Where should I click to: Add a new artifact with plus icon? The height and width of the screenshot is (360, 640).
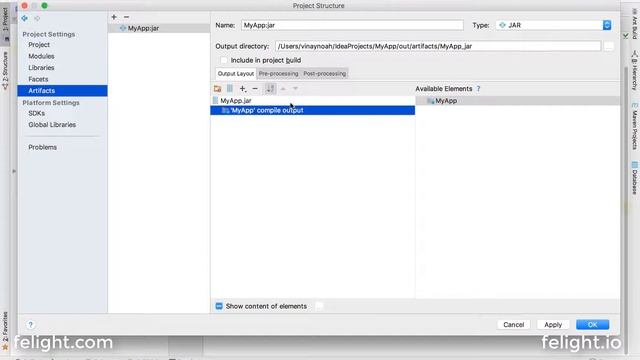[x=114, y=17]
